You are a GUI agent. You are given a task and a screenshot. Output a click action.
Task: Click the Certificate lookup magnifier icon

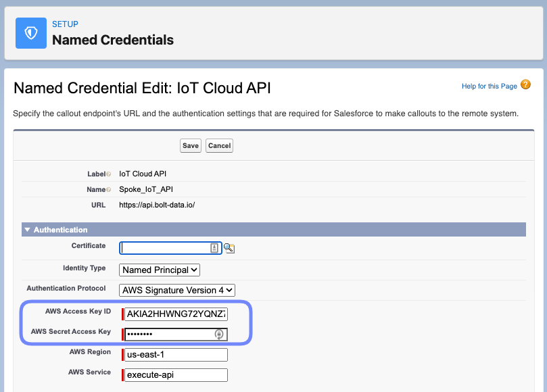click(x=229, y=248)
